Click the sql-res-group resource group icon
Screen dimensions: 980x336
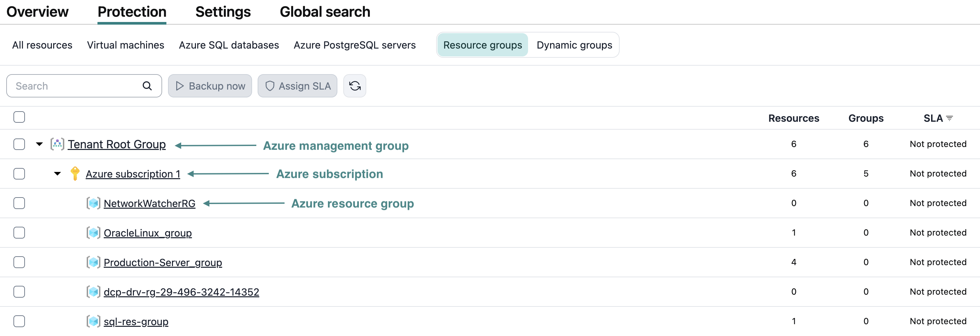click(93, 321)
